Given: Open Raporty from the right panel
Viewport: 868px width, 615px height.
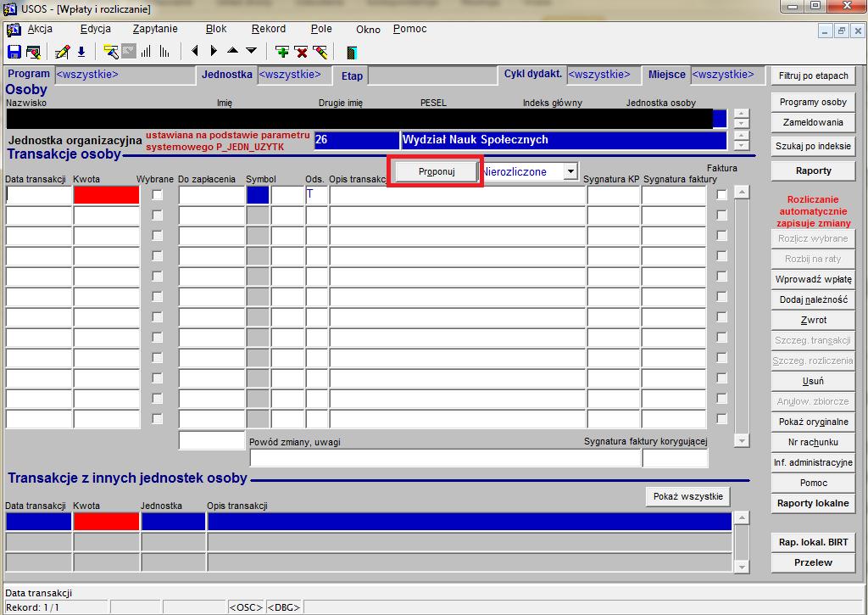Looking at the screenshot, I should click(813, 171).
